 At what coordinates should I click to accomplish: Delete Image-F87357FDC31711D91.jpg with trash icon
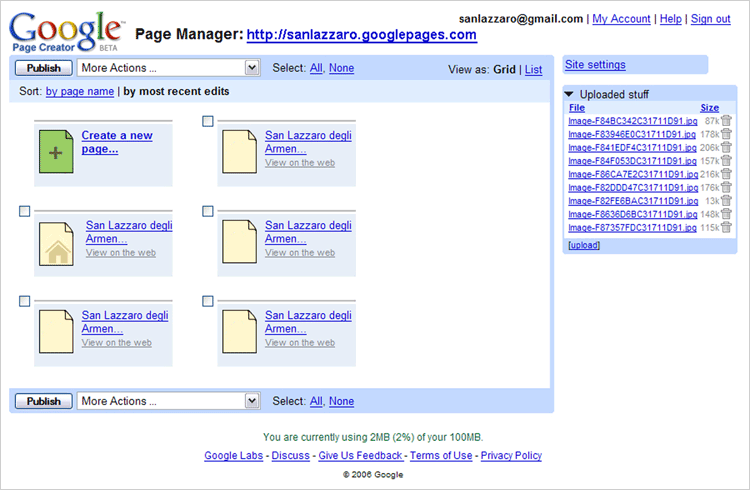point(726,228)
